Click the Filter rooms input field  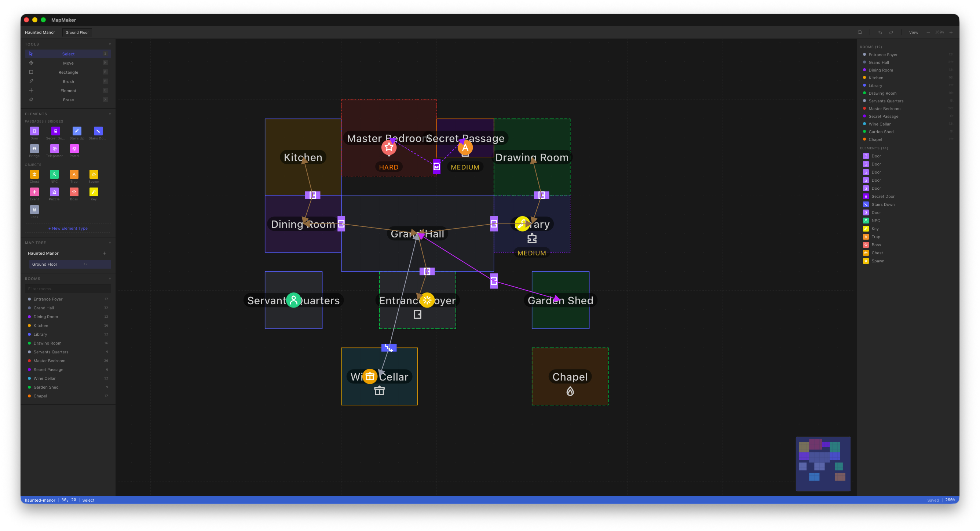click(x=68, y=288)
